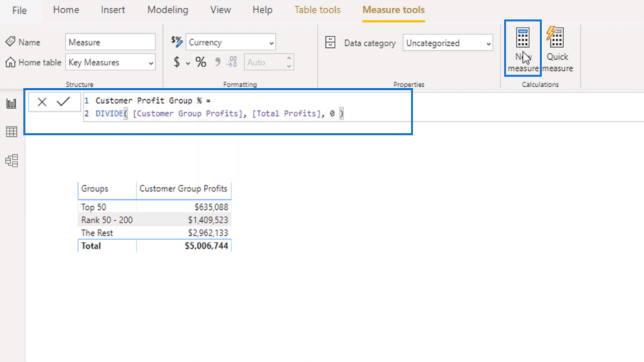Click the $2,962,133 value

(208, 233)
